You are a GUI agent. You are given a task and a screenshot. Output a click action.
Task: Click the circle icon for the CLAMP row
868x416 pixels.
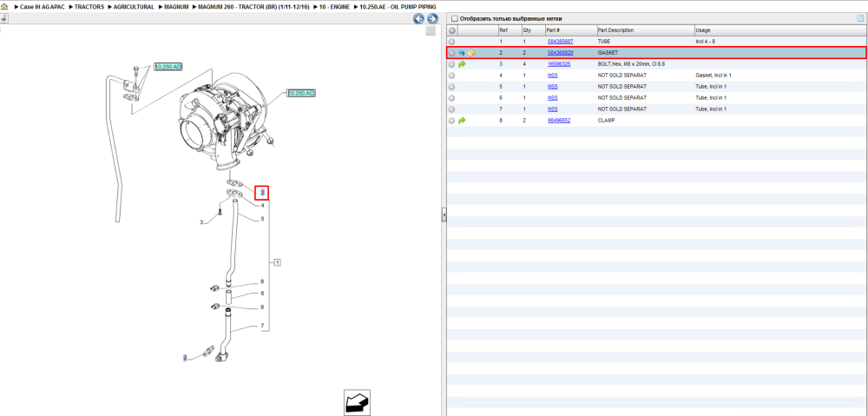click(451, 120)
